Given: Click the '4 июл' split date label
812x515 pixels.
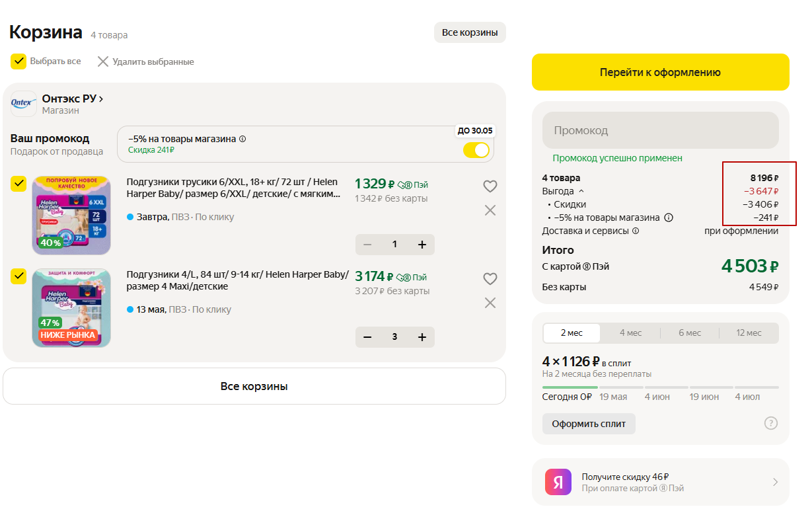Looking at the screenshot, I should tap(747, 397).
